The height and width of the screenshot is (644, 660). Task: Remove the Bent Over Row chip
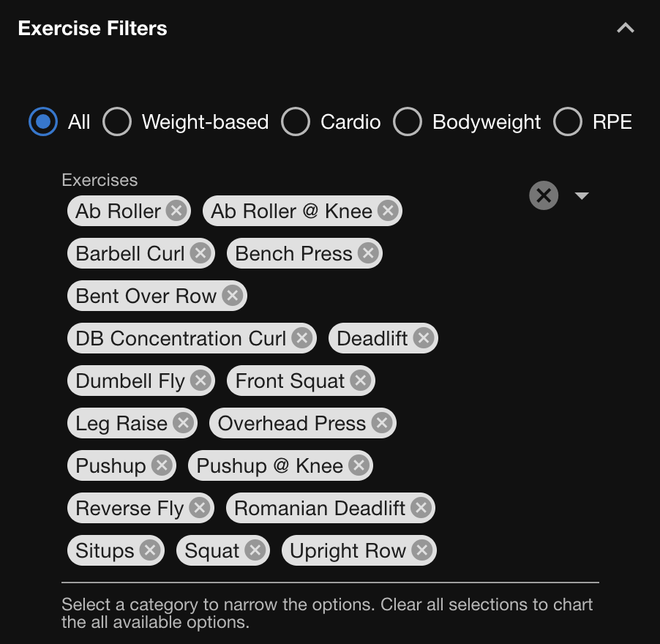pyautogui.click(x=232, y=296)
